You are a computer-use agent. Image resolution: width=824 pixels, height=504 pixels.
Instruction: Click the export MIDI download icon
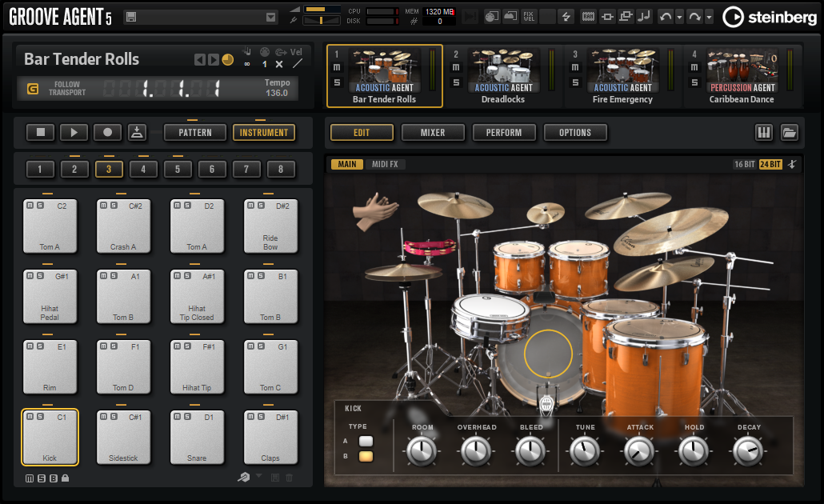[137, 133]
